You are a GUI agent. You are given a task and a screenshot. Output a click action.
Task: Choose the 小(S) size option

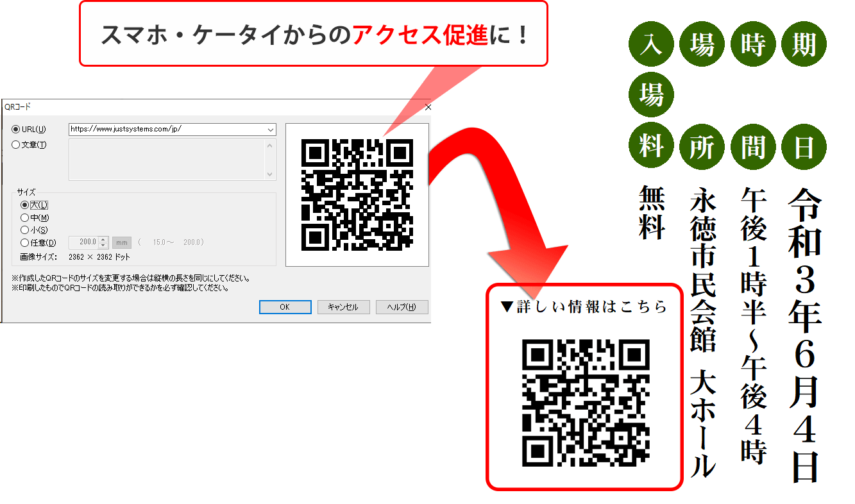click(x=25, y=230)
